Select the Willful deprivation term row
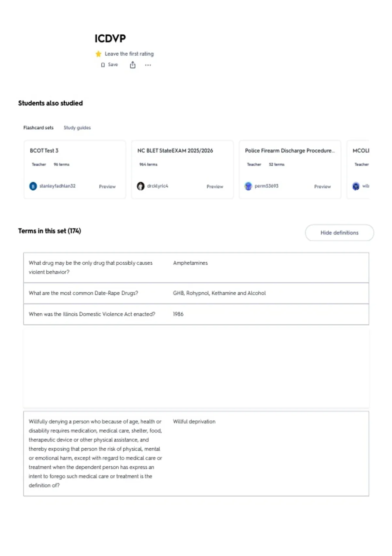This screenshot has width=392, height=556. pyautogui.click(x=196, y=454)
